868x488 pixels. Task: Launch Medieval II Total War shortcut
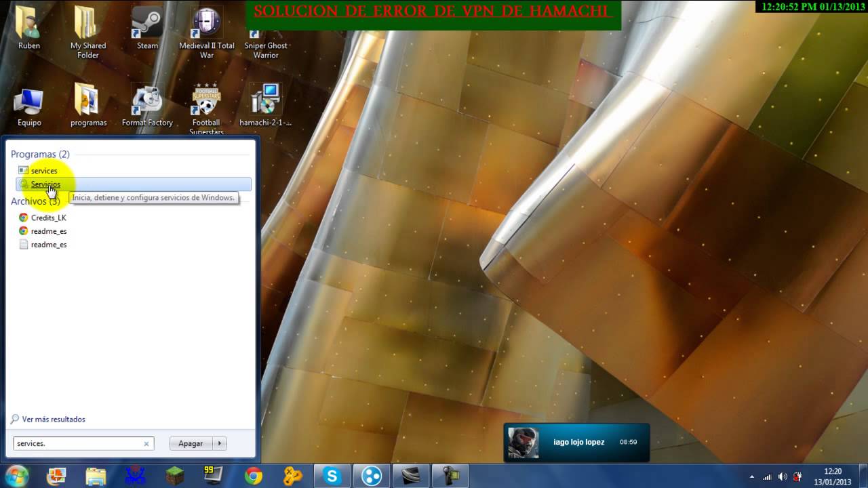207,33
